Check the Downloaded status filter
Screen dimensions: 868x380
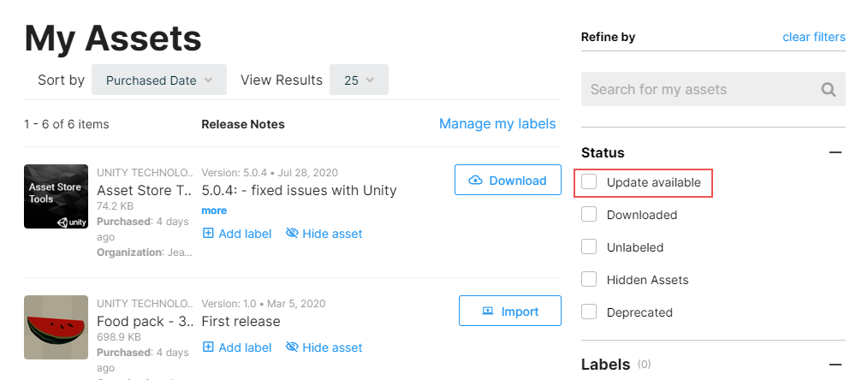point(589,215)
